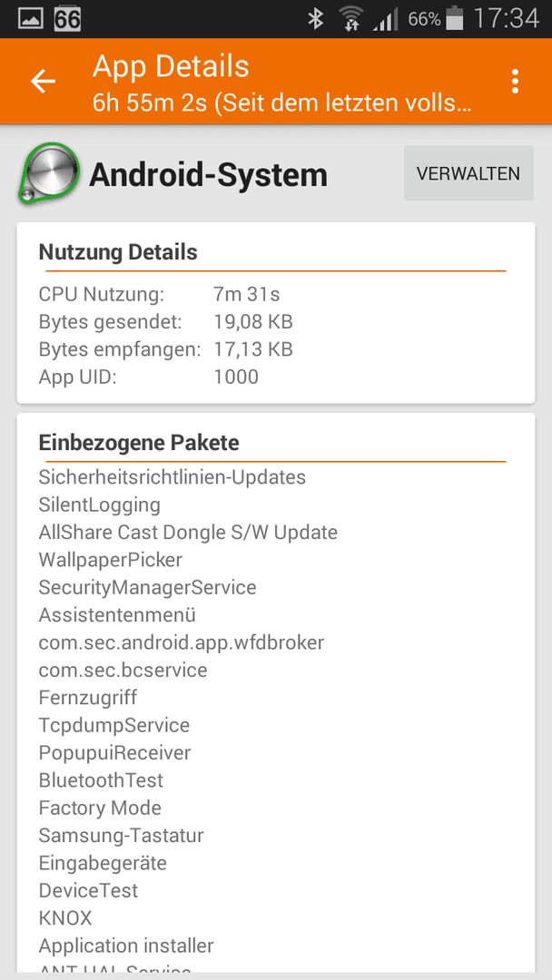Open the three-dot overflow menu
The image size is (552, 980).
click(515, 82)
